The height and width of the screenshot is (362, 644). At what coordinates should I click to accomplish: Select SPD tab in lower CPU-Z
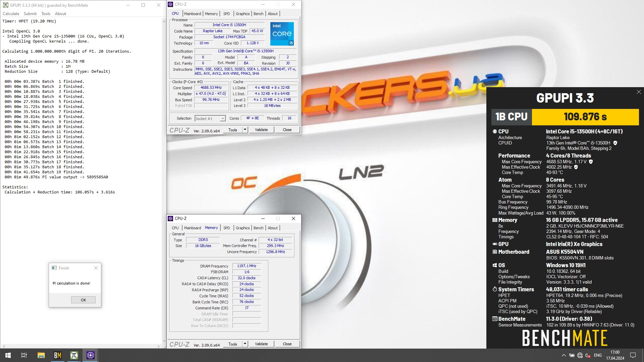coord(227,228)
